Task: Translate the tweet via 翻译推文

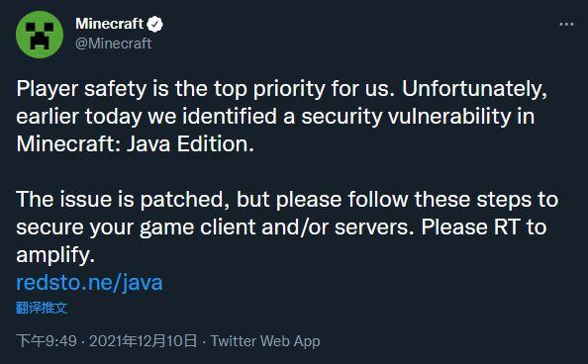Action: pyautogui.click(x=42, y=308)
